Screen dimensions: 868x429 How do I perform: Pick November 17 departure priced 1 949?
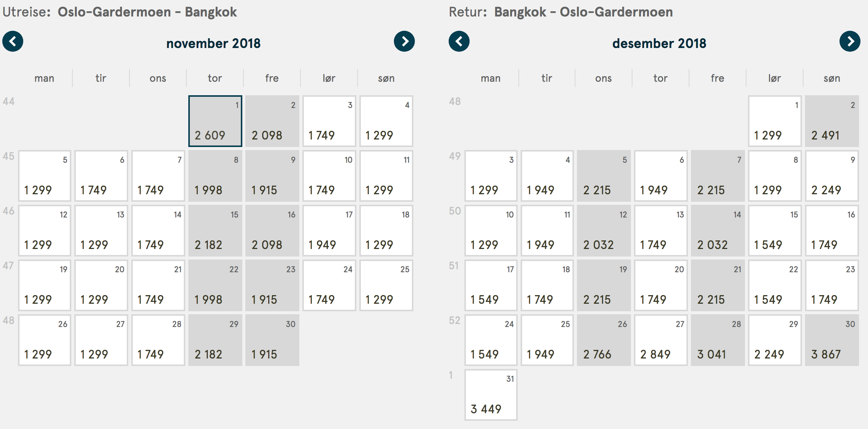click(329, 231)
